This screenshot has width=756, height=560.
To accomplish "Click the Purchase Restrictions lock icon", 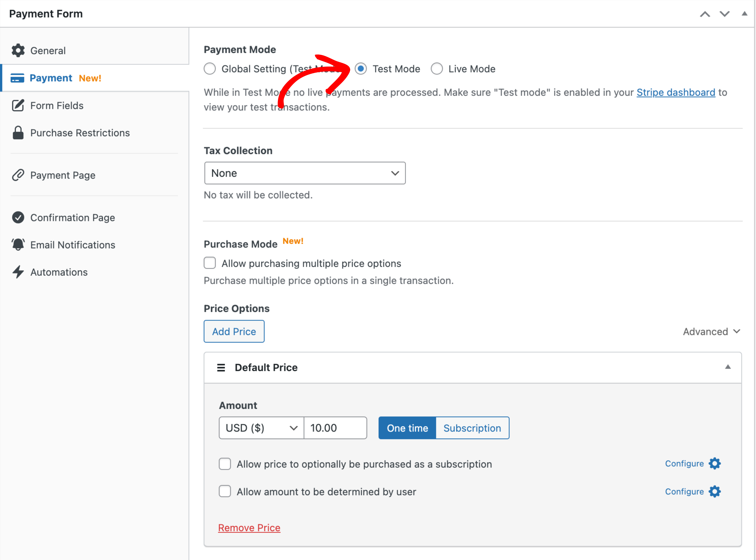I will point(18,133).
